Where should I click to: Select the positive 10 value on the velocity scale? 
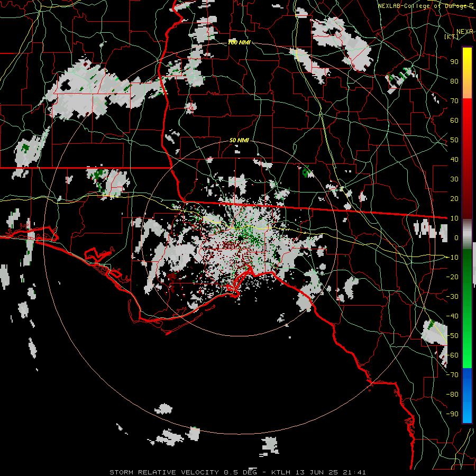point(454,218)
